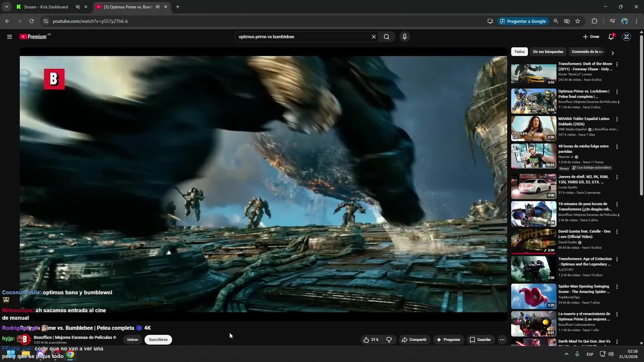Focus the YouTube search field
The width and height of the screenshot is (644, 362).
point(303,37)
